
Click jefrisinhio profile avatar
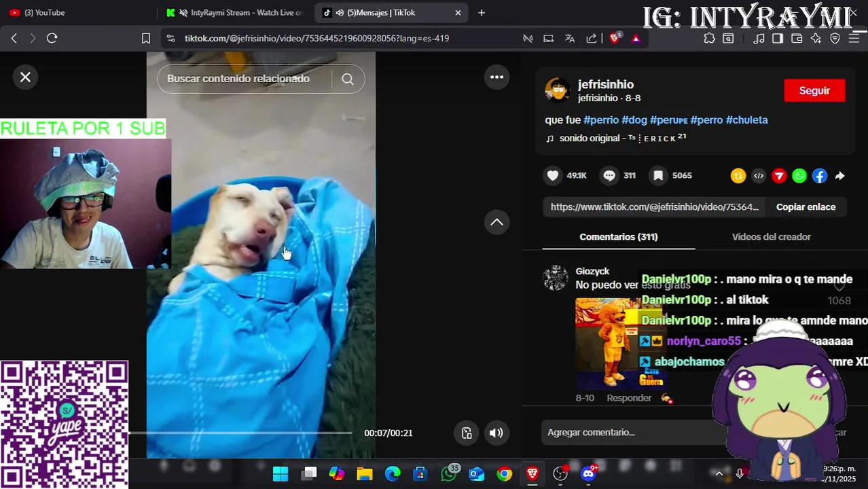pyautogui.click(x=557, y=90)
